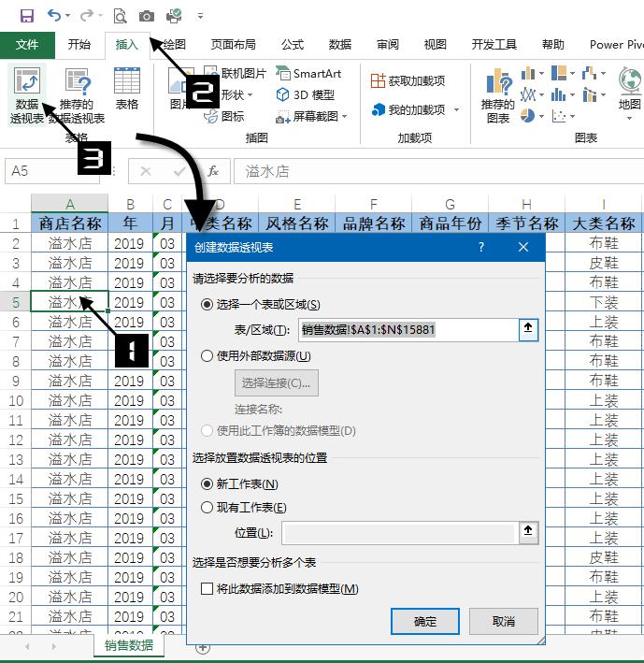Open the 文件 tab

(27, 44)
